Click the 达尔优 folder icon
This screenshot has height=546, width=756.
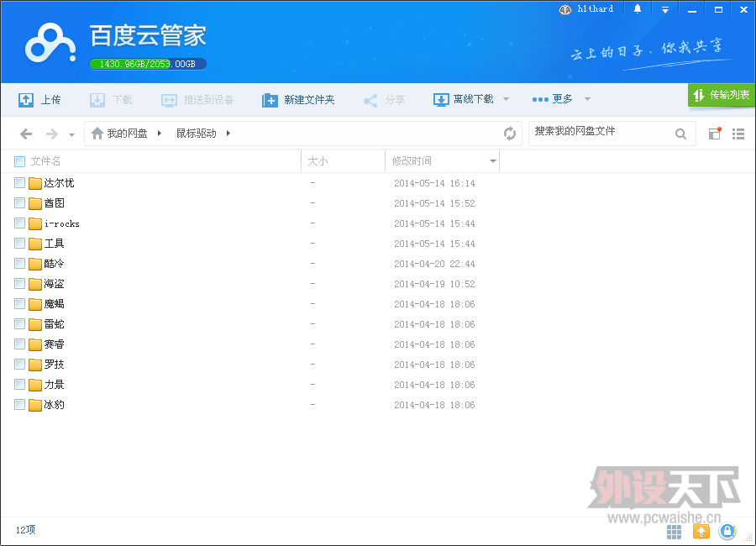(x=35, y=183)
